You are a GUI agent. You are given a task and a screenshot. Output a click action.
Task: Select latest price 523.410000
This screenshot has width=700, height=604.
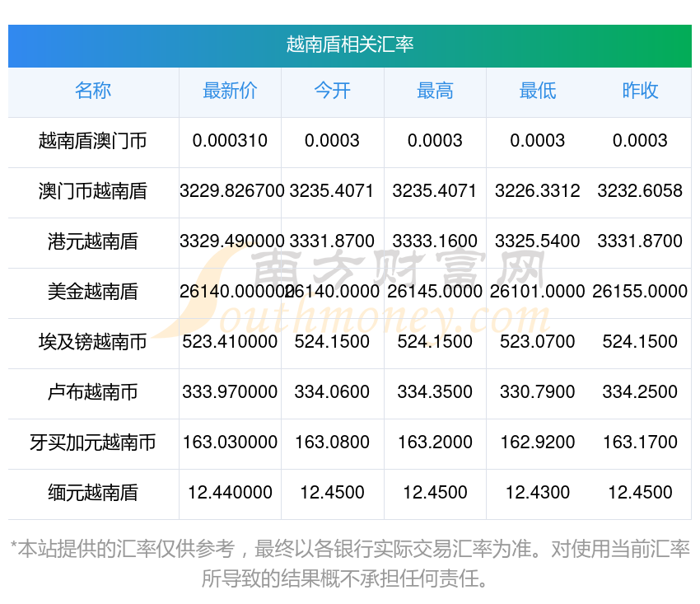[x=230, y=342]
